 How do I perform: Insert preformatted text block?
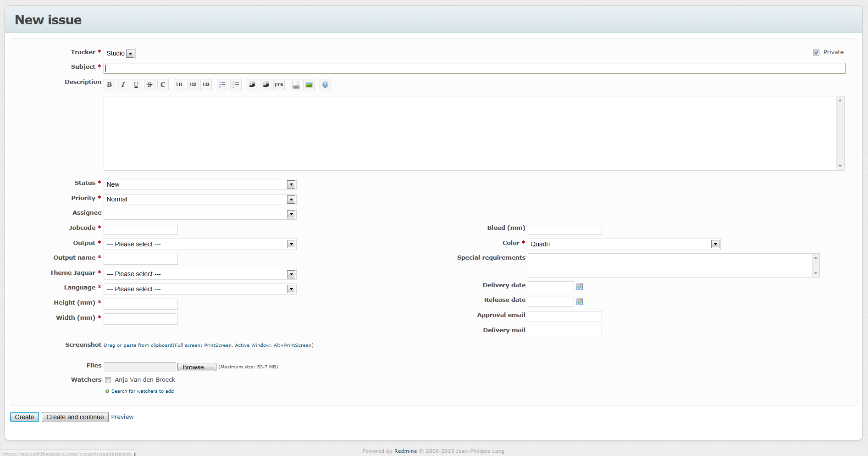coord(279,85)
